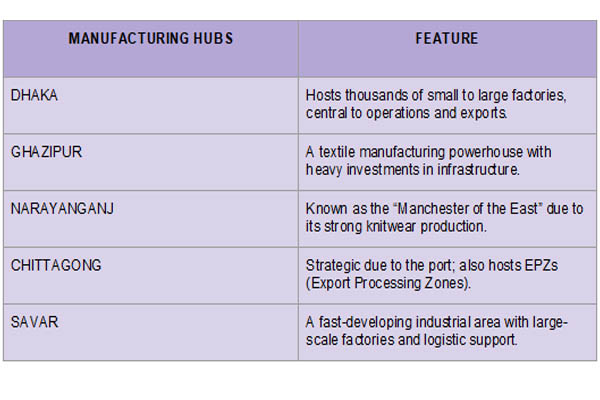Click the MANUFACTURING HUBS column header

click(151, 39)
